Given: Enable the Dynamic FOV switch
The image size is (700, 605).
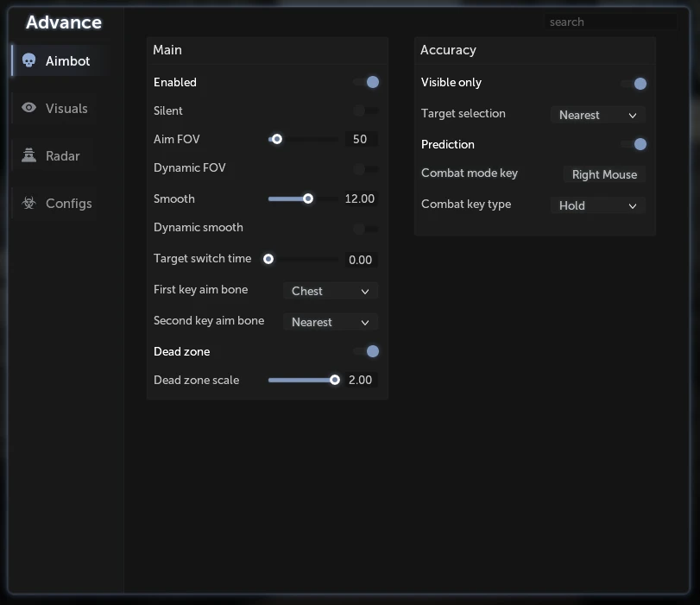Looking at the screenshot, I should coord(367,169).
